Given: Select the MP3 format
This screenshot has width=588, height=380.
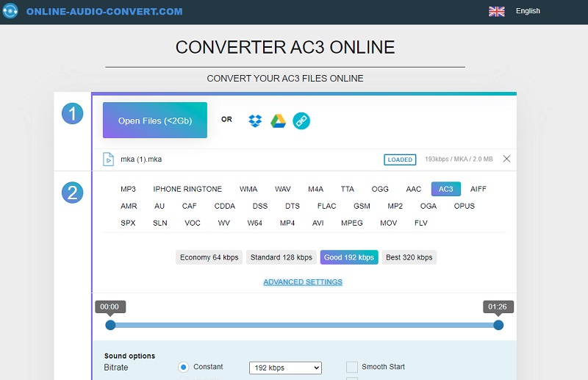Looking at the screenshot, I should click(x=128, y=189).
